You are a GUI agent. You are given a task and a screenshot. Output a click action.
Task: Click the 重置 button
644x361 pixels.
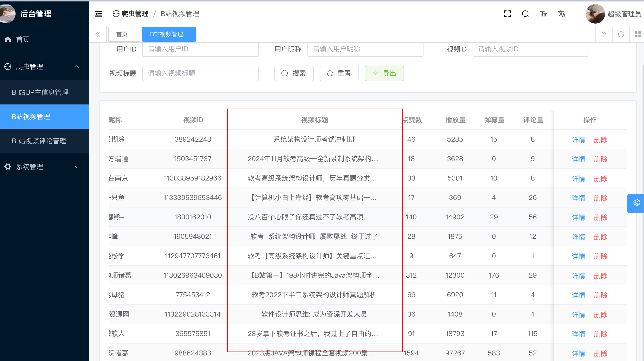pos(339,73)
